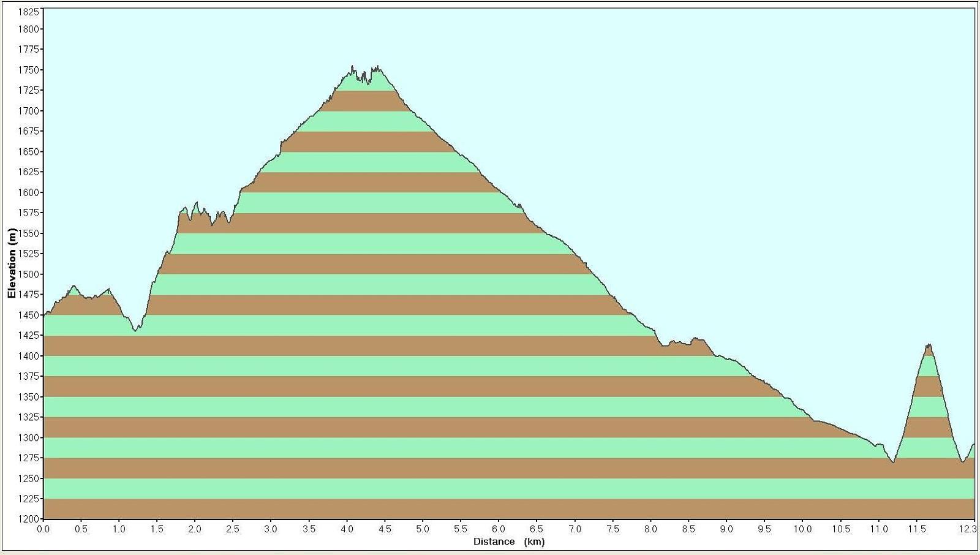Click the 1575 elevation axis label

[x=29, y=213]
